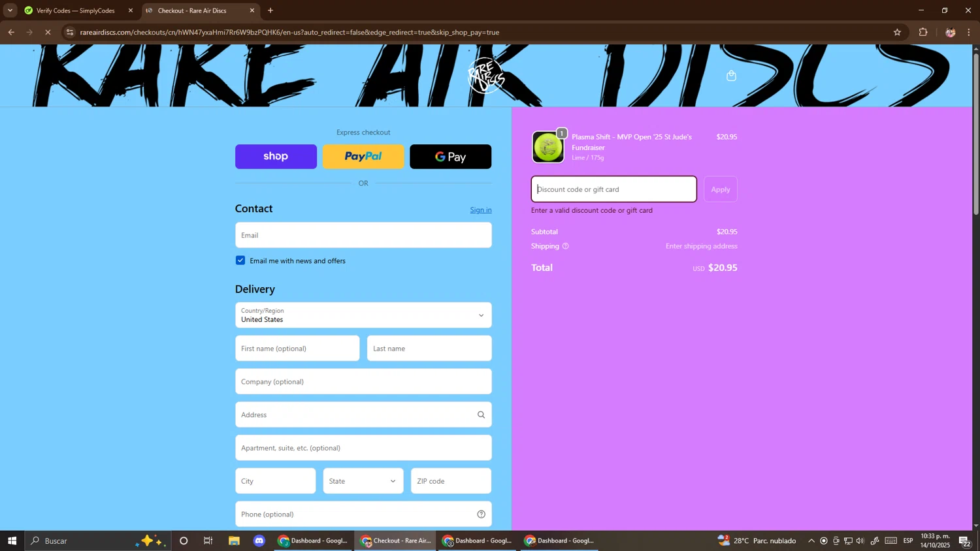Show hidden system tray icons
This screenshot has height=551, width=980.
(811, 541)
